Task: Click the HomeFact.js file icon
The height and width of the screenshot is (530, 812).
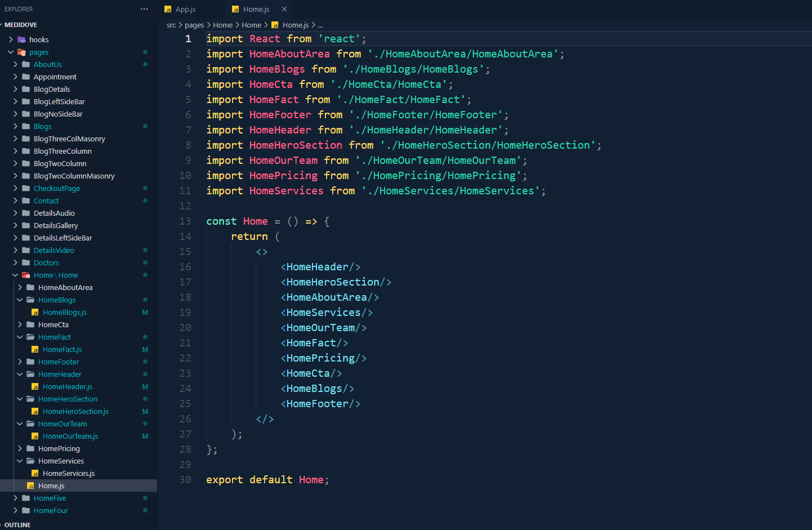Action: tap(35, 350)
